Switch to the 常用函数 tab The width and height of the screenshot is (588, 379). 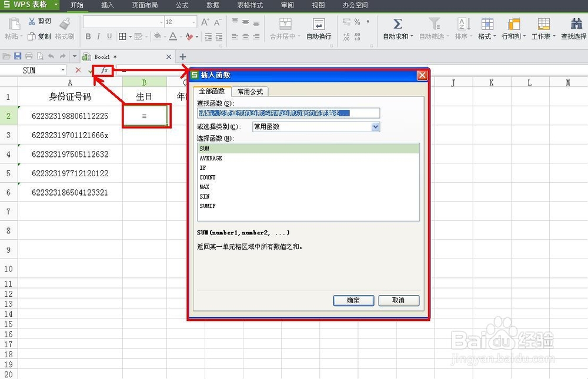[250, 92]
